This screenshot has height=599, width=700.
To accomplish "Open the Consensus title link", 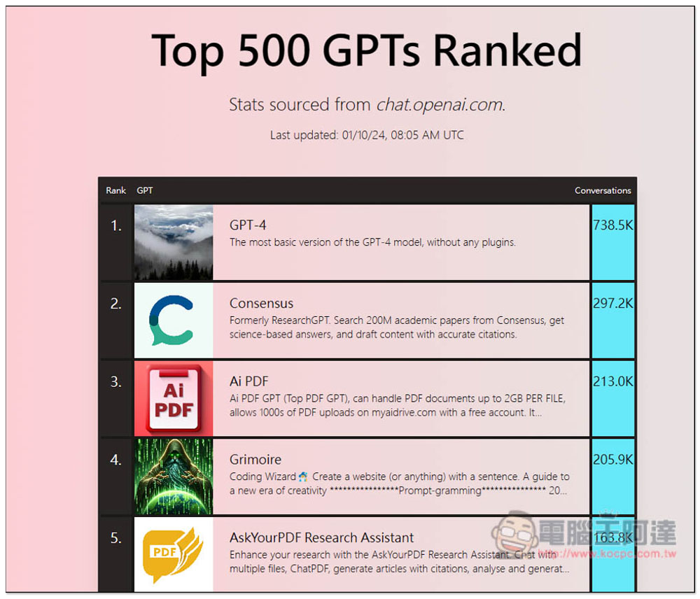I will [x=261, y=303].
